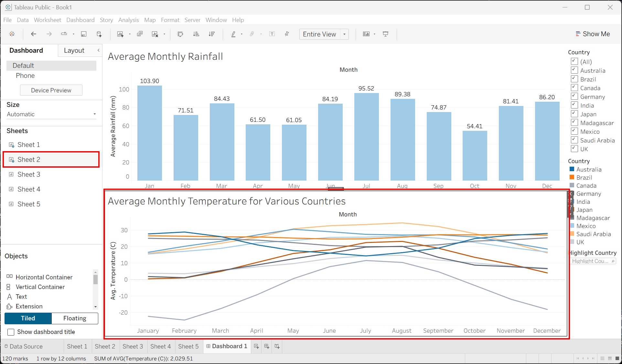Sort ascending toolbar icon
Viewport: 622px width, 364px height.
pos(196,34)
